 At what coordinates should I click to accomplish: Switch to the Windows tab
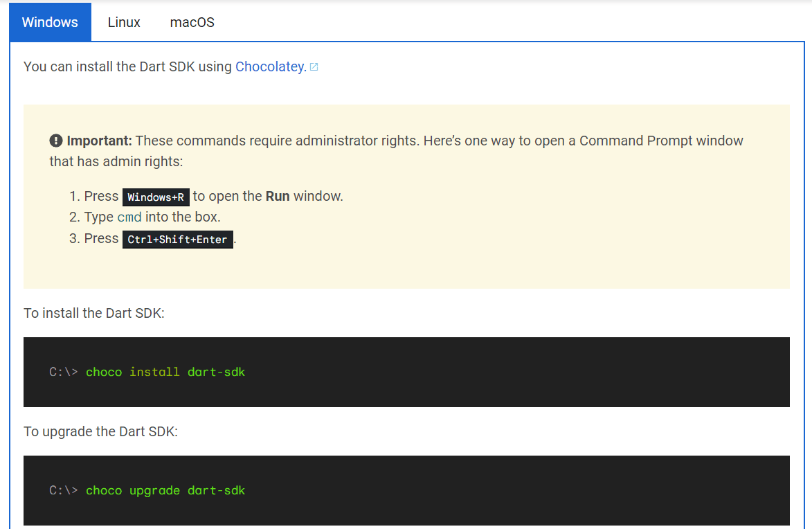coord(51,22)
